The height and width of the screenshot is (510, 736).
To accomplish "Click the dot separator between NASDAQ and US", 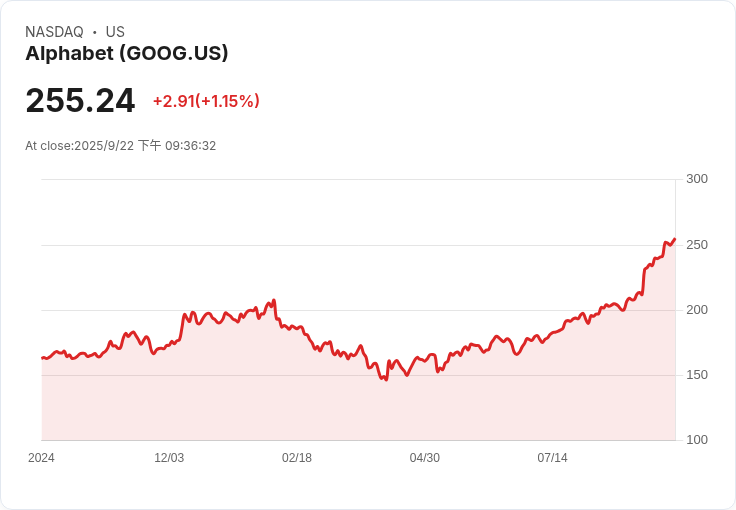I will click(95, 32).
